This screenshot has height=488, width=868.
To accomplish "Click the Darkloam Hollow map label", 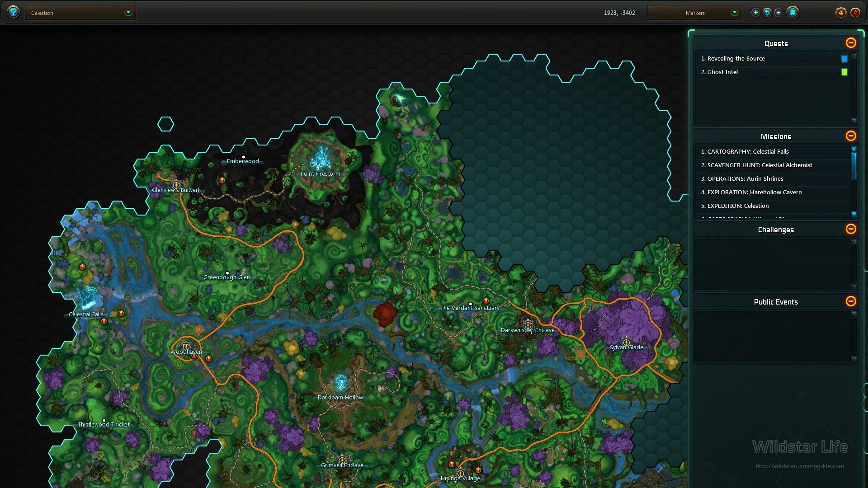I will (x=340, y=398).
